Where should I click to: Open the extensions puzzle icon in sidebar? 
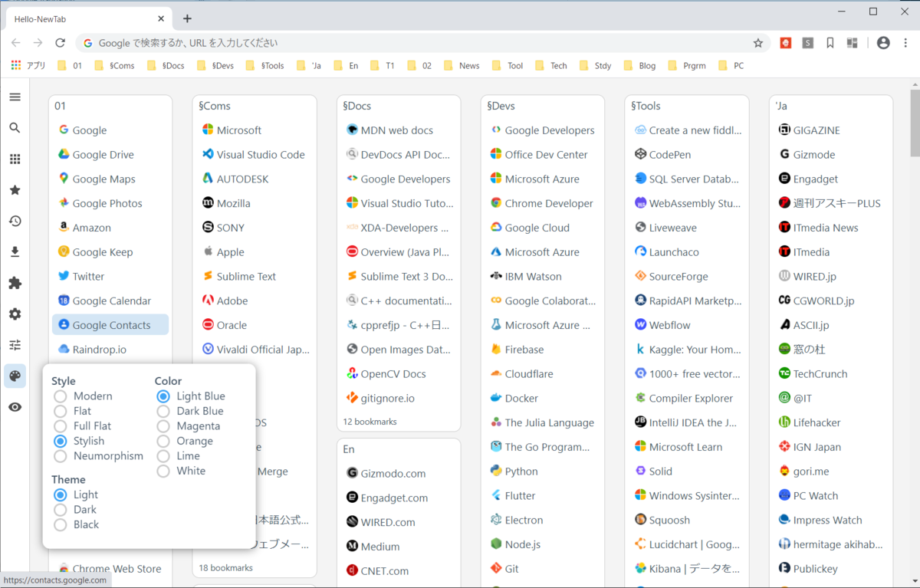coord(15,283)
